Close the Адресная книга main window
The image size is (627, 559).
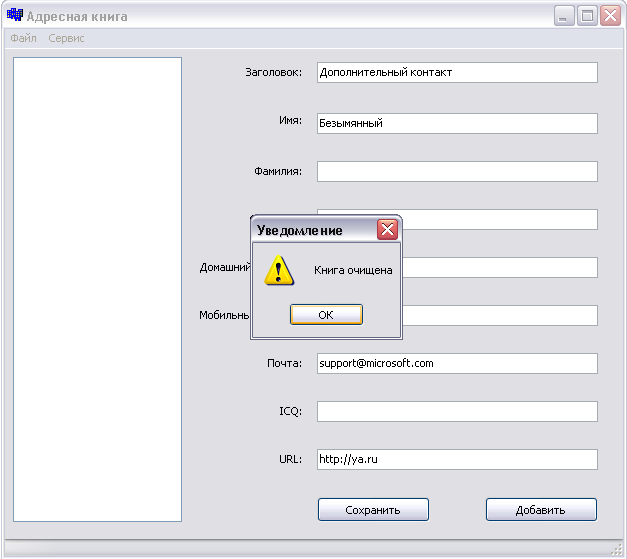[610, 16]
